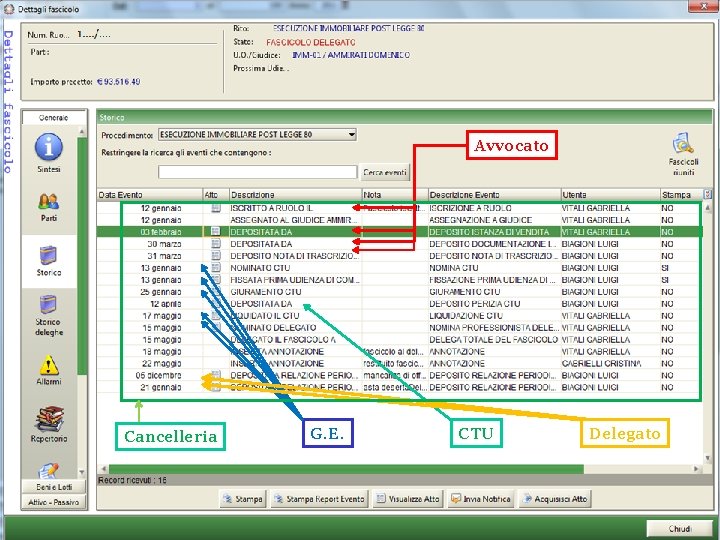The width and height of the screenshot is (720, 540).
Task: Select the GIURAMENTO CTU event cell
Action: click(x=494, y=292)
